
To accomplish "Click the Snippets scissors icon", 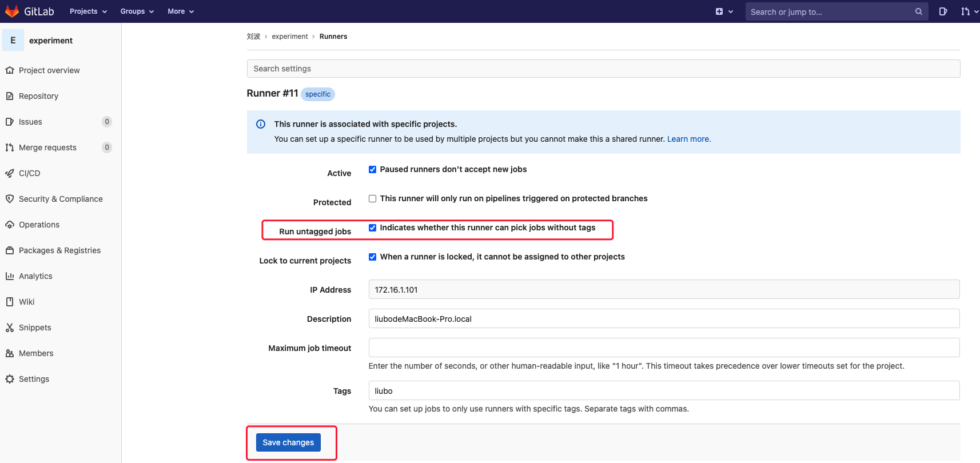I will click(10, 328).
